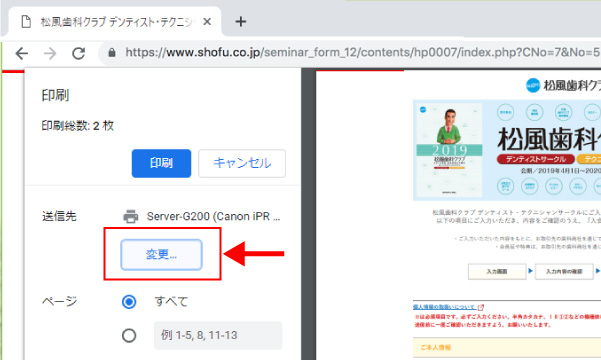This screenshot has height=360, width=601.
Task: Open the 個人情報の取扱いについて link
Action: 445,307
